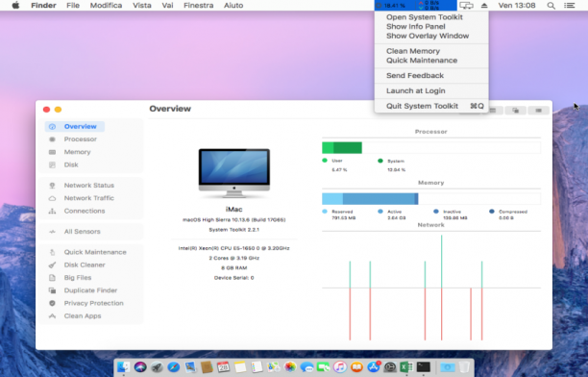Choose Show Info Panel in the menu

(415, 27)
